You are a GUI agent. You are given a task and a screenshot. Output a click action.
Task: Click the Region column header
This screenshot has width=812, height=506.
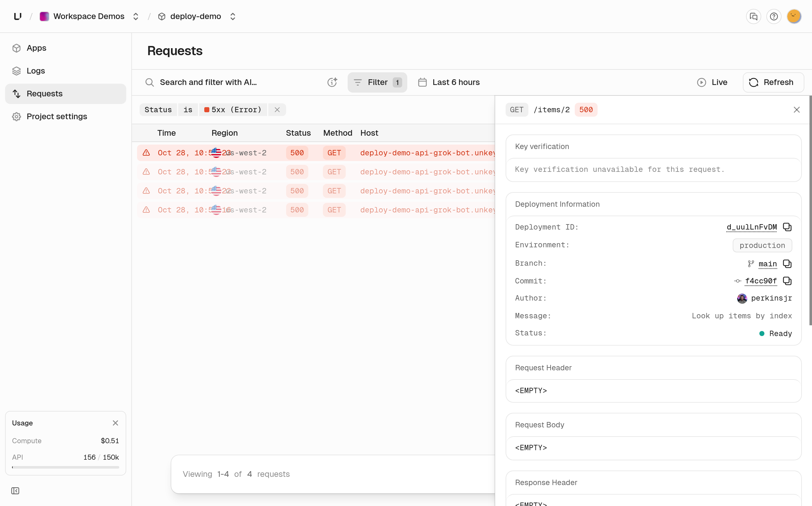pos(224,133)
